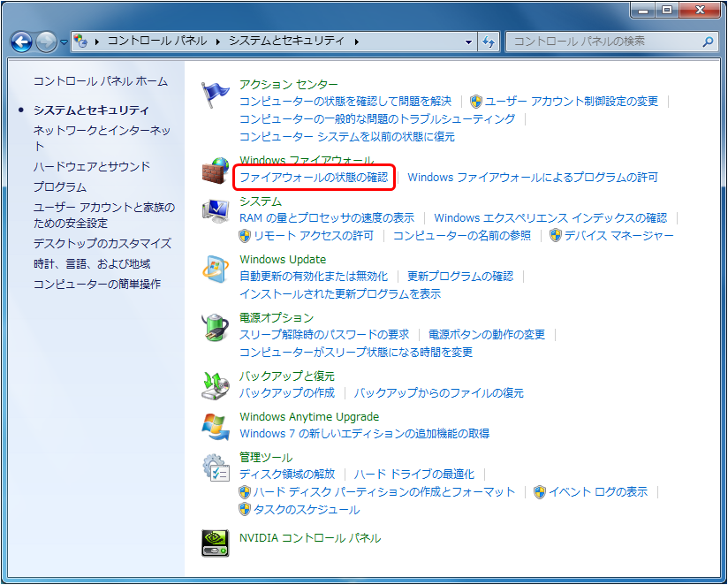Open デバイス マネージャー link

[x=619, y=236]
